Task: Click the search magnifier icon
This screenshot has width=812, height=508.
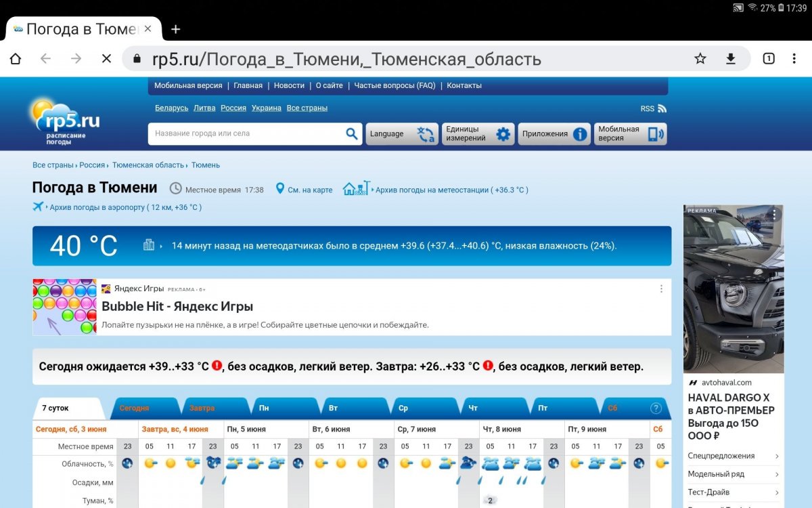Action: pyautogui.click(x=351, y=134)
